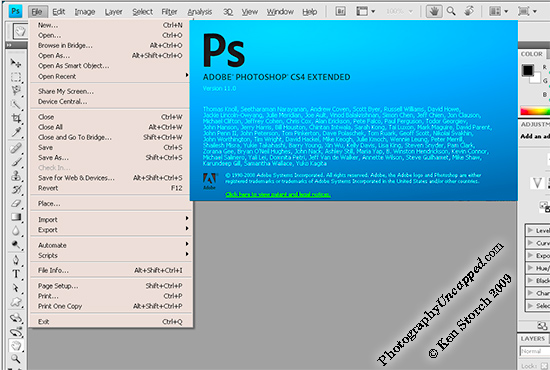Screen dimensions: 550x370
Task: Select the Rectangular Marquee tool
Action: [15, 77]
